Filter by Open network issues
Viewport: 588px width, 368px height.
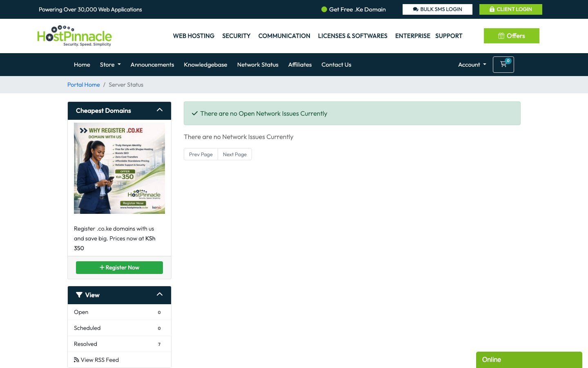point(119,312)
